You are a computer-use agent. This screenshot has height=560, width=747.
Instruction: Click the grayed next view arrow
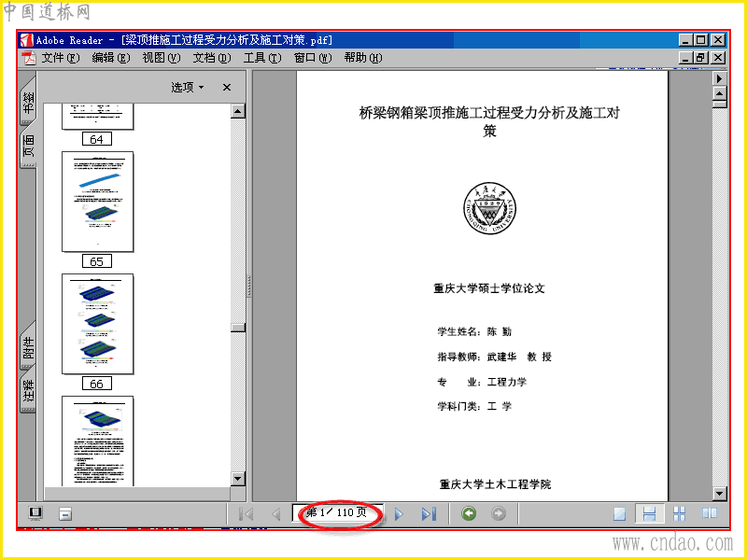coord(499,513)
